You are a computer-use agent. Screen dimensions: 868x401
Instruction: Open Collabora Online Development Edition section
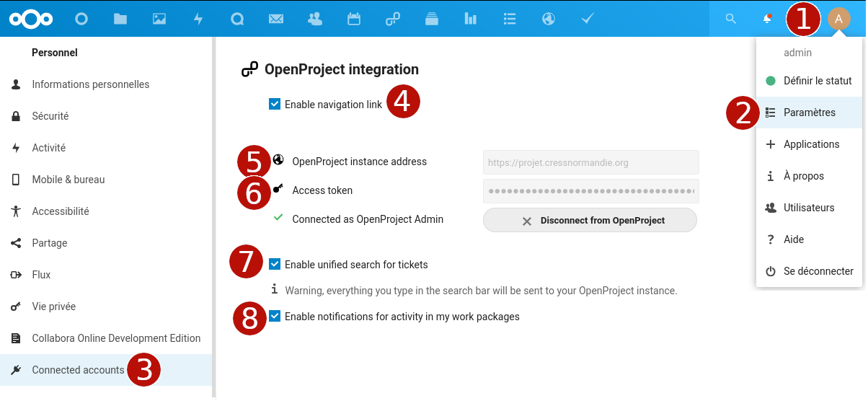pyautogui.click(x=106, y=338)
